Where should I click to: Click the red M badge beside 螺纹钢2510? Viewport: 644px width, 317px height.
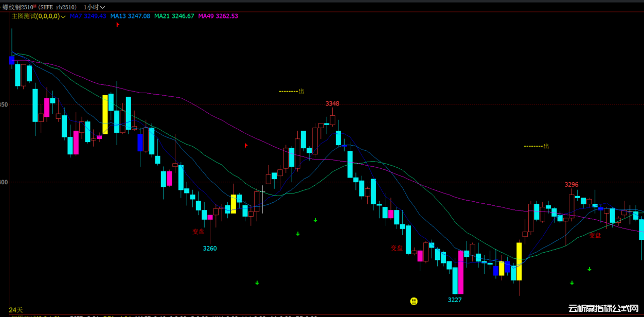coord(35,6)
